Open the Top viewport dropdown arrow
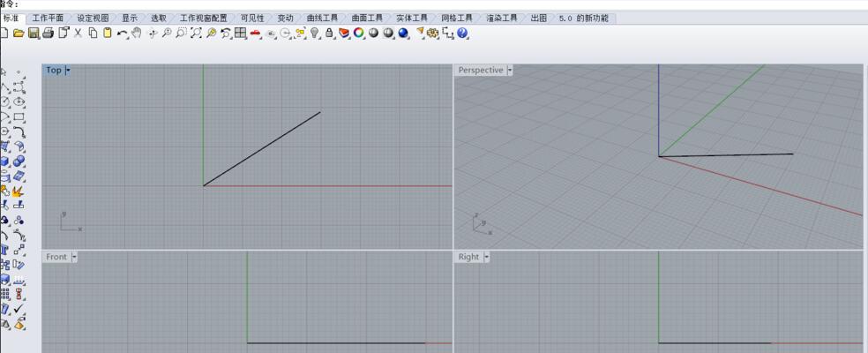 tap(68, 71)
